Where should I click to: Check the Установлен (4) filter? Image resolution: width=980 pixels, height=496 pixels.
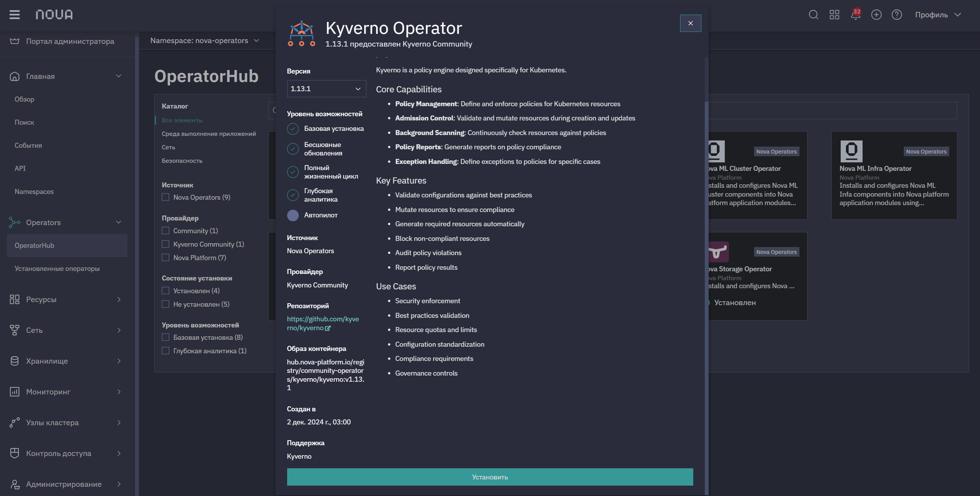tap(166, 291)
